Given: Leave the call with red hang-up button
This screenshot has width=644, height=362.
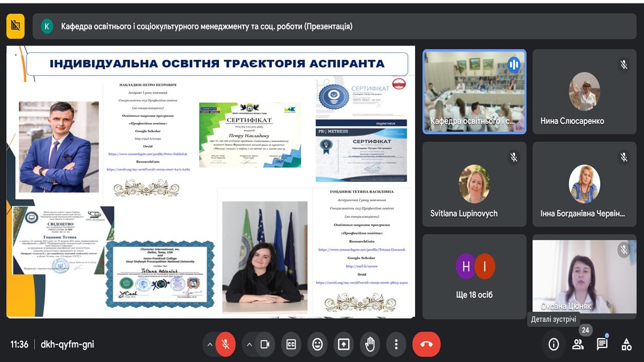Looking at the screenshot, I should point(426,344).
